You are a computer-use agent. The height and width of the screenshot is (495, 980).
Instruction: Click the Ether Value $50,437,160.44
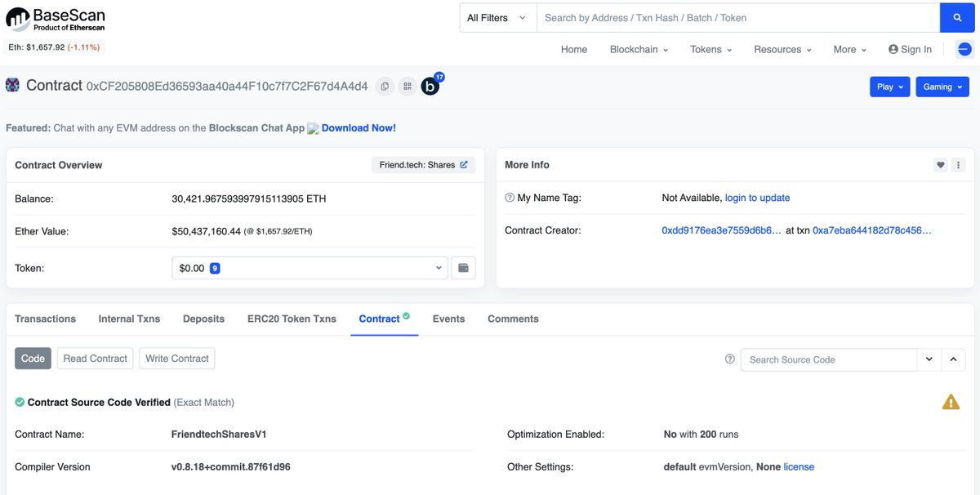(207, 231)
